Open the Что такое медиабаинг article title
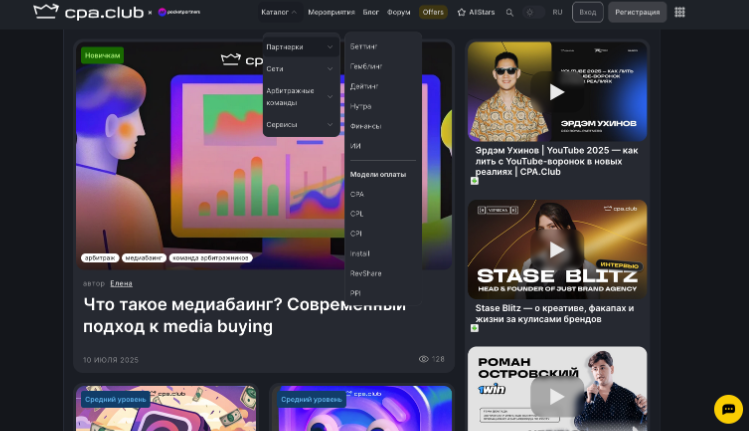 coord(244,315)
